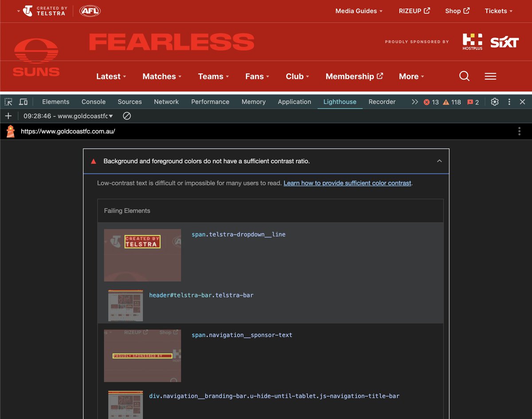This screenshot has height=419, width=532.
Task: Click the Gold Coast Suns logo
Action: pos(36,58)
